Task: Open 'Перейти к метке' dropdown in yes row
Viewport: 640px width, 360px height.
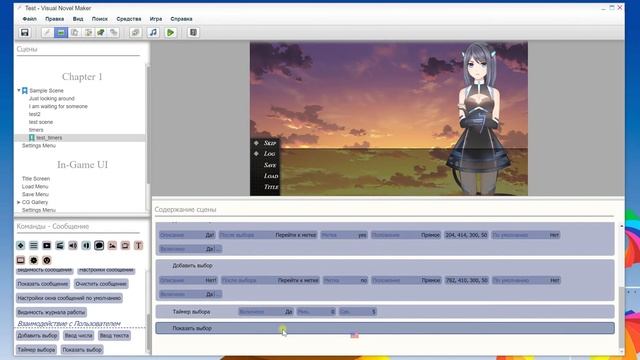Action: point(268,235)
